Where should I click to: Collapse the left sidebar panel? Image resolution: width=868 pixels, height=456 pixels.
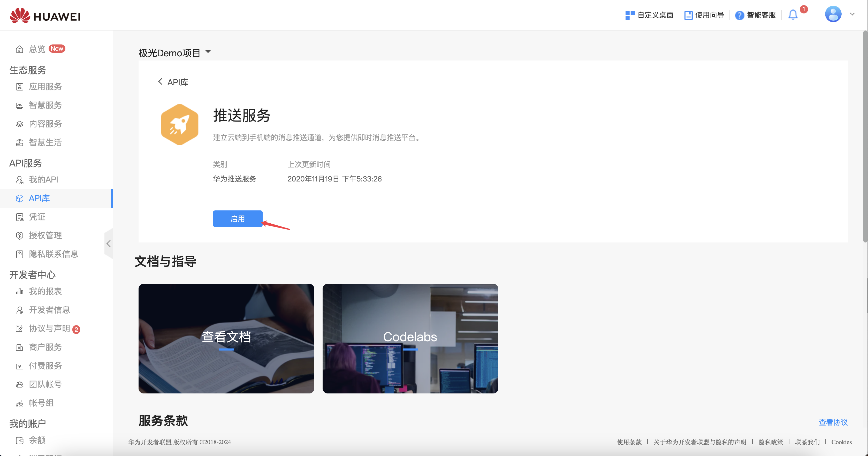[x=109, y=243]
